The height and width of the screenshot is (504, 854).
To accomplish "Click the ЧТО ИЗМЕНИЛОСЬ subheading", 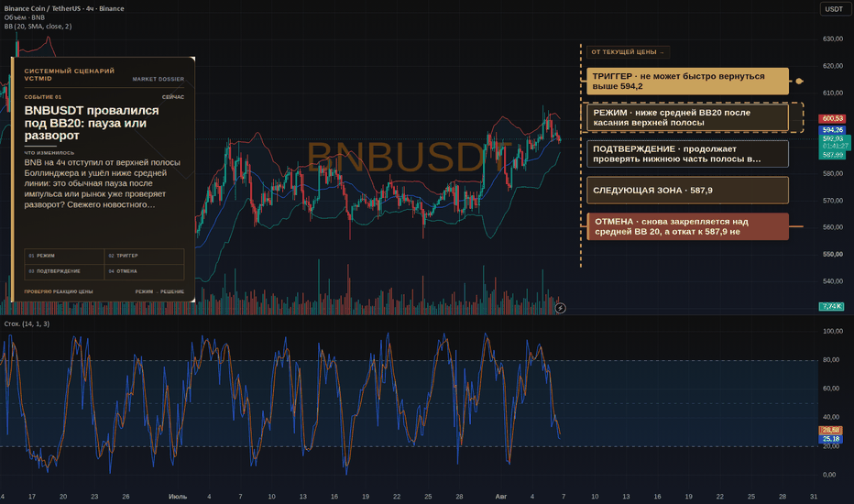I will pyautogui.click(x=49, y=153).
